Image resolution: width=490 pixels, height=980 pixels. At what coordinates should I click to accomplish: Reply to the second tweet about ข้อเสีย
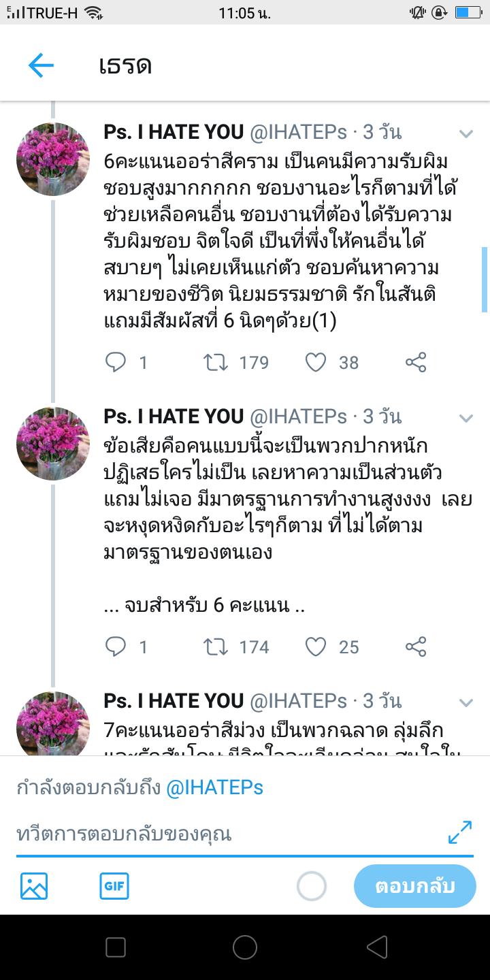pyautogui.click(x=116, y=647)
